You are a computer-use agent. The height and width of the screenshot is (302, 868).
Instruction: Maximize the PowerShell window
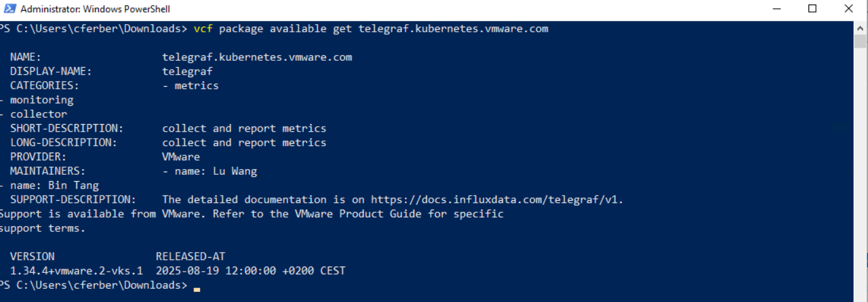[812, 9]
